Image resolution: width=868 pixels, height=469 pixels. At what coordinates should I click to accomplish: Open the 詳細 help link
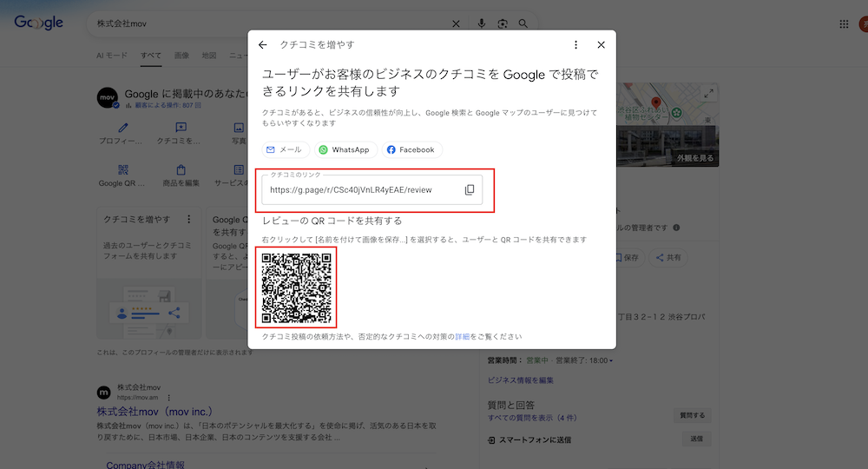point(462,336)
